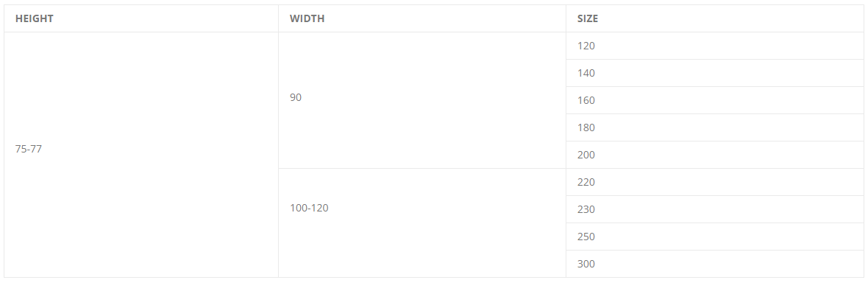Click the size 250 row

click(715, 237)
